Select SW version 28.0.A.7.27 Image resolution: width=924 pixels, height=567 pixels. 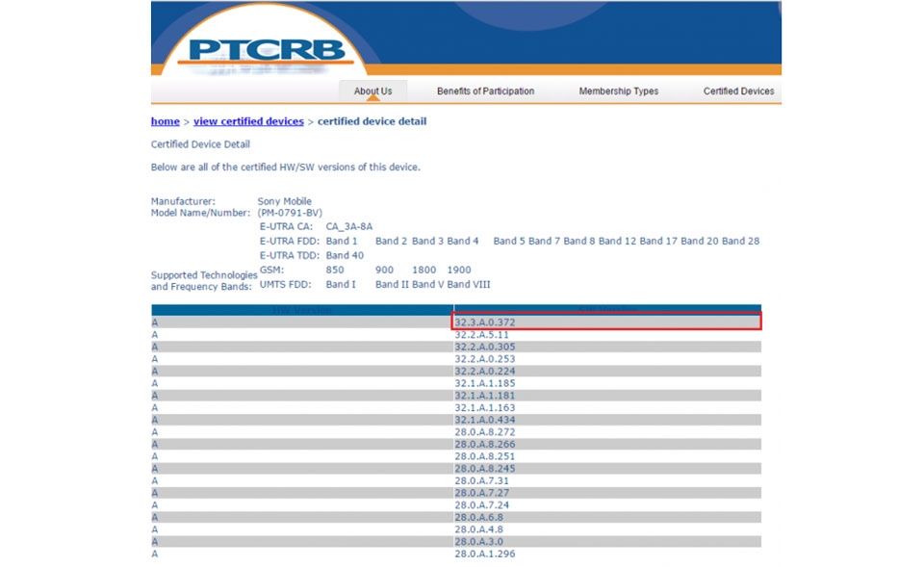[x=481, y=493]
